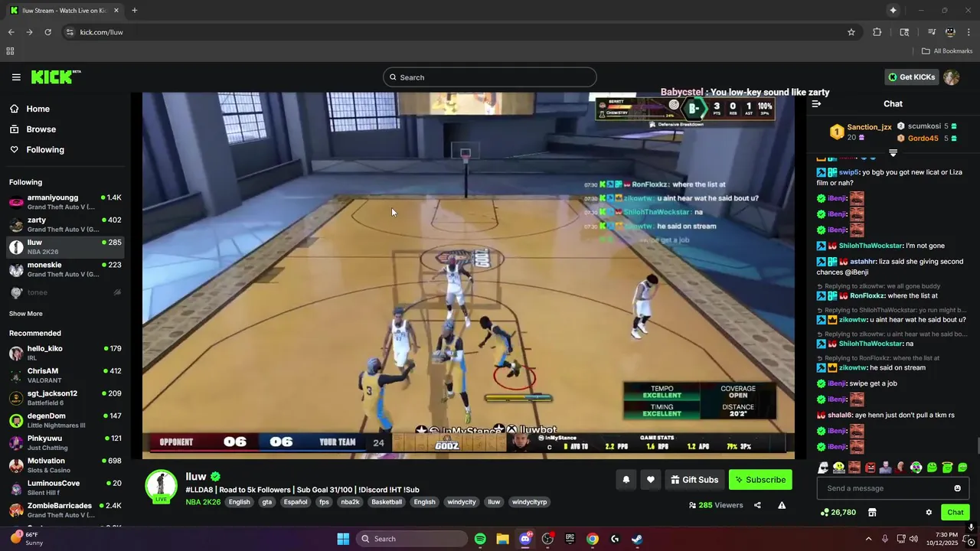Select the gta stream tag

click(266, 502)
